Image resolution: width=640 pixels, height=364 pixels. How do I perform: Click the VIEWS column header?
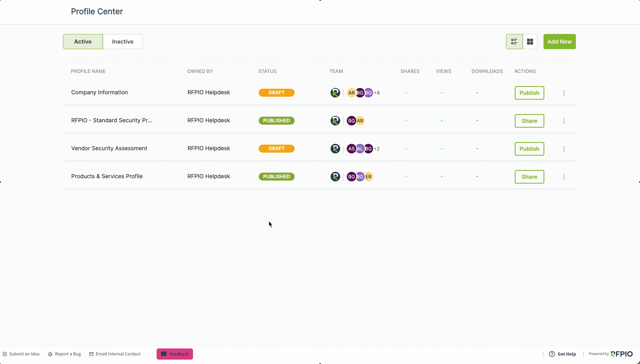(x=444, y=71)
